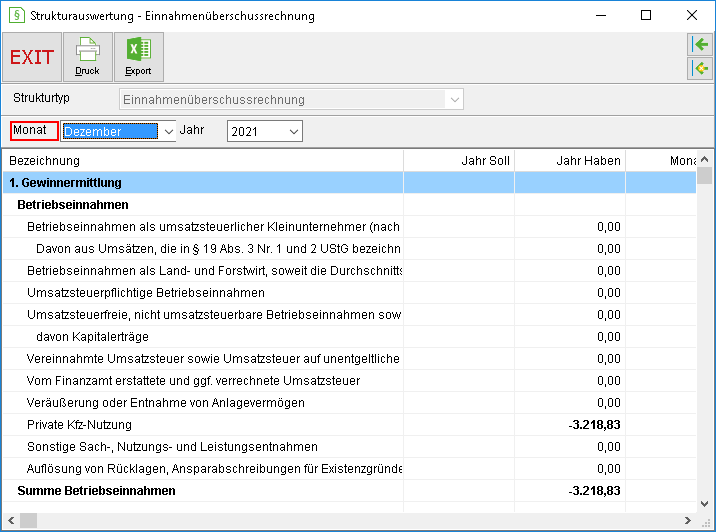This screenshot has height=532, width=716.
Task: Click the horizontal scrollbar right arrow
Action: coord(688,520)
